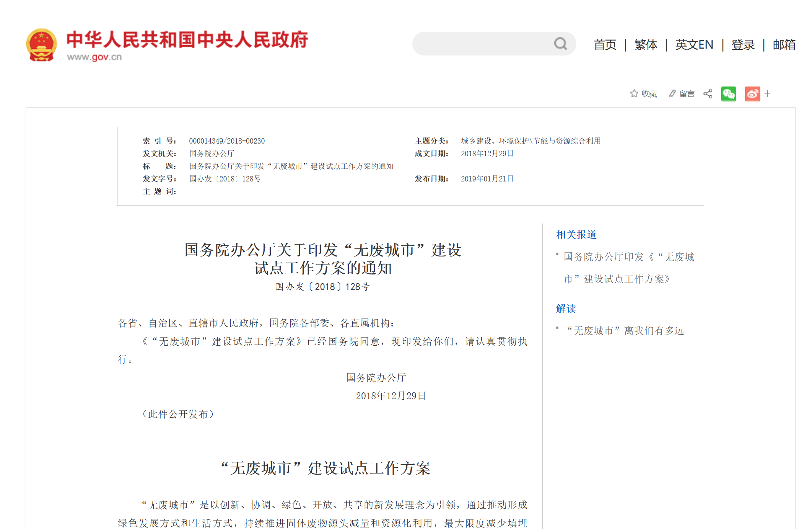Click the search magnifier icon
Image resolution: width=812 pixels, height=529 pixels.
[561, 44]
